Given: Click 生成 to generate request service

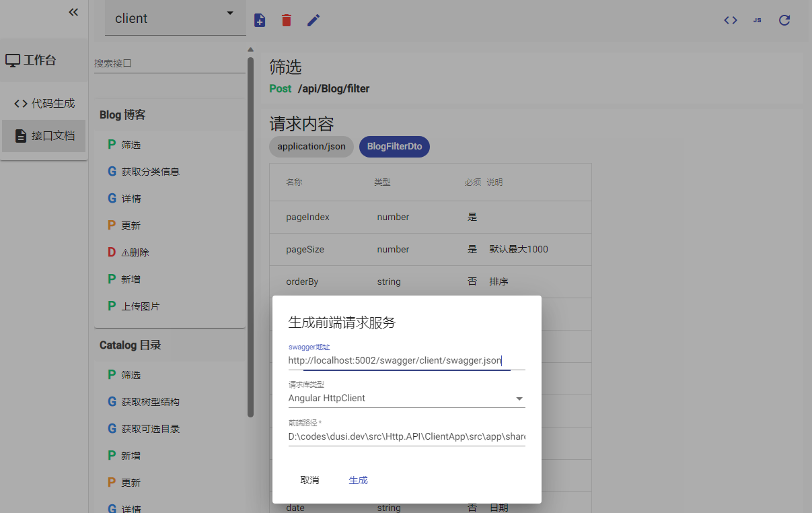Looking at the screenshot, I should pyautogui.click(x=358, y=480).
